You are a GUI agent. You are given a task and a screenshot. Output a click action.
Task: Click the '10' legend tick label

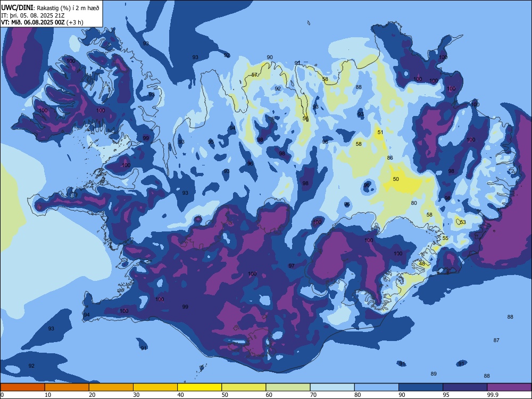48,395
